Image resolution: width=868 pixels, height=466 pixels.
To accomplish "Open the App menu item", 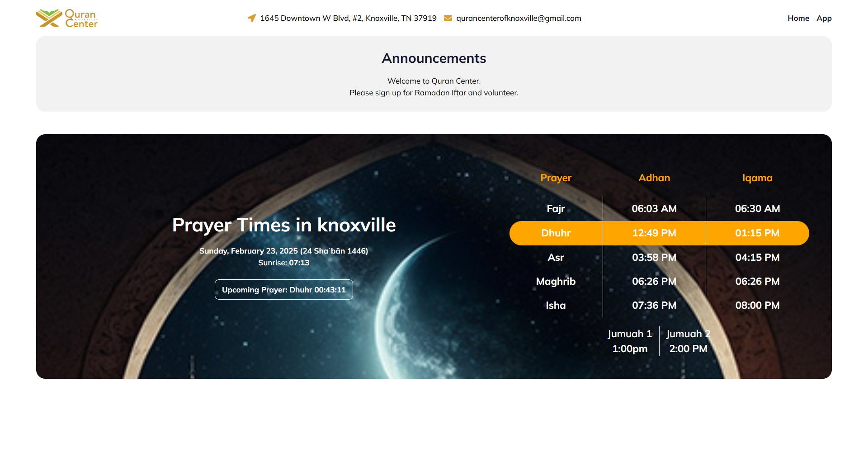I will (824, 18).
